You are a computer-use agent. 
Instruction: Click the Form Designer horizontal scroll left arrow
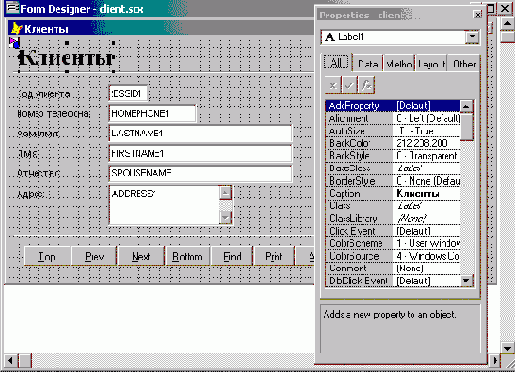click(10, 360)
